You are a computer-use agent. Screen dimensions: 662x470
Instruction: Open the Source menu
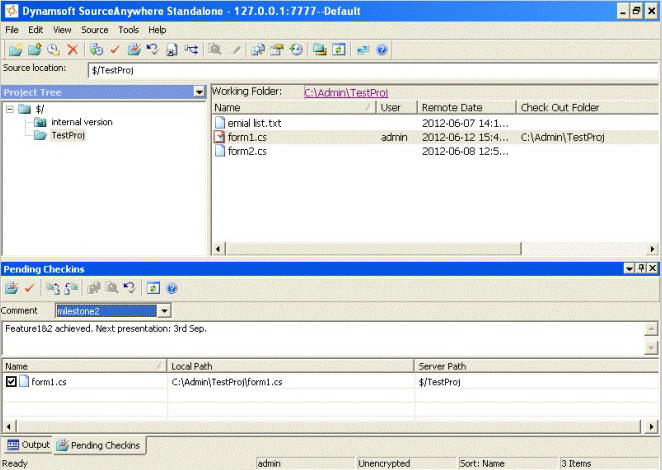[x=95, y=30]
